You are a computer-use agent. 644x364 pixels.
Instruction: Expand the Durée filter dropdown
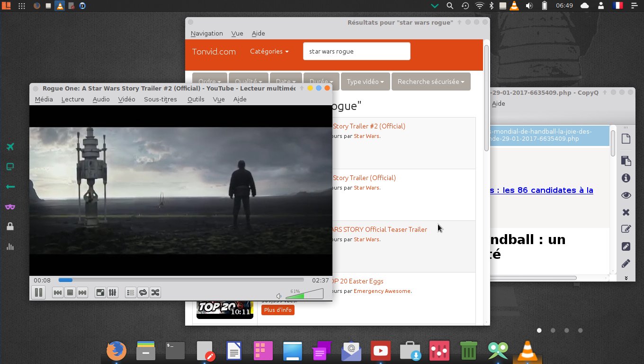321,82
